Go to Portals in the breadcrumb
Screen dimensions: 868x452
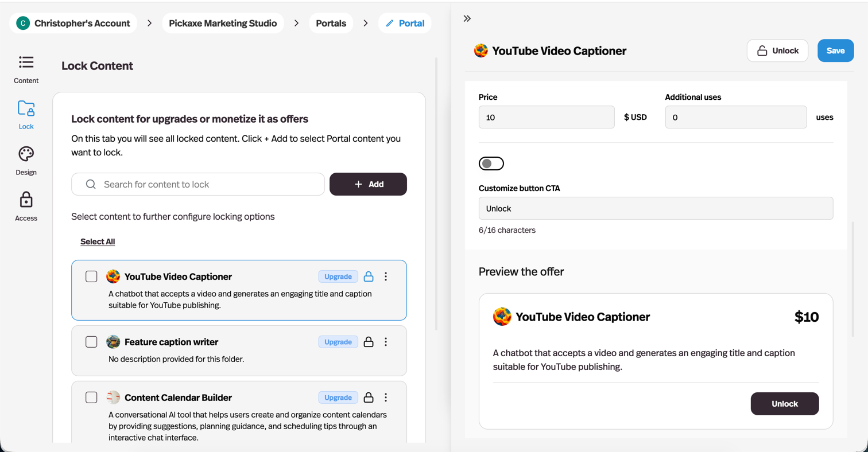(x=331, y=24)
